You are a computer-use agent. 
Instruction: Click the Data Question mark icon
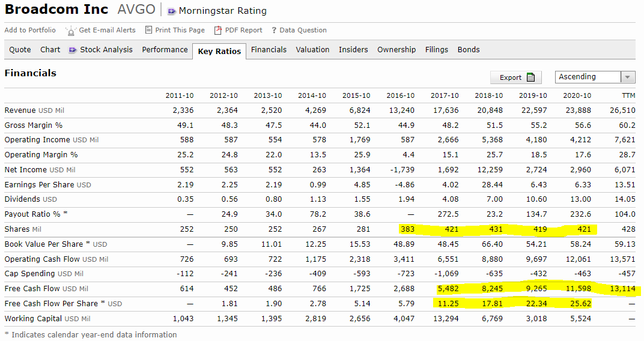click(x=274, y=30)
